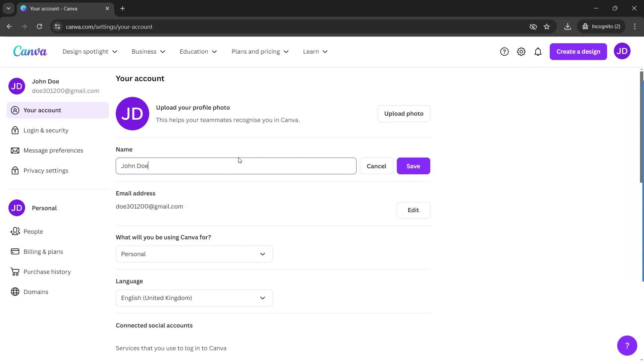644x362 pixels.
Task: Click the Help icon in top navigation
Action: [504, 51]
